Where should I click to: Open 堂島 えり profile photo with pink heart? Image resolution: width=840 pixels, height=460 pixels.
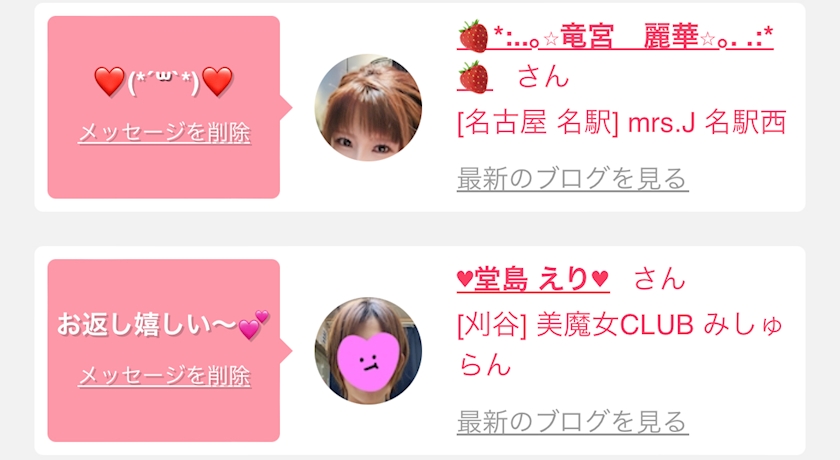click(x=368, y=351)
